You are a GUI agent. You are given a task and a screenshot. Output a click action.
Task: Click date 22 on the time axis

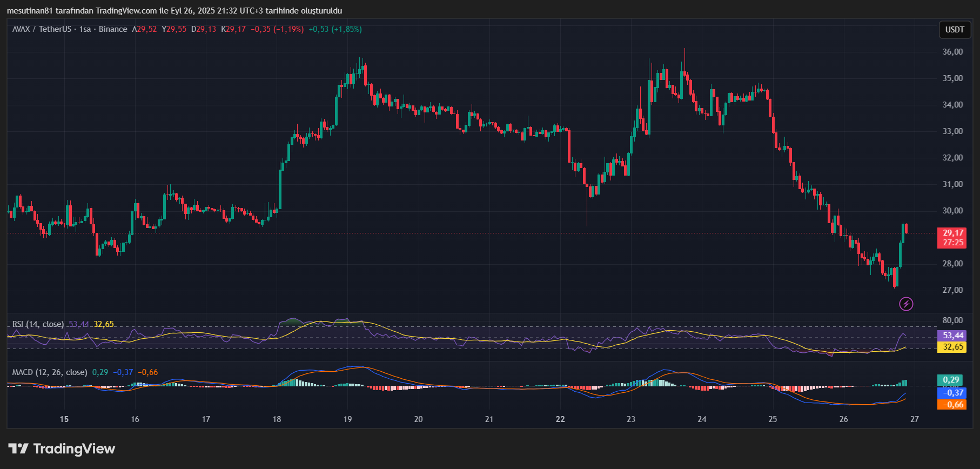pyautogui.click(x=560, y=419)
